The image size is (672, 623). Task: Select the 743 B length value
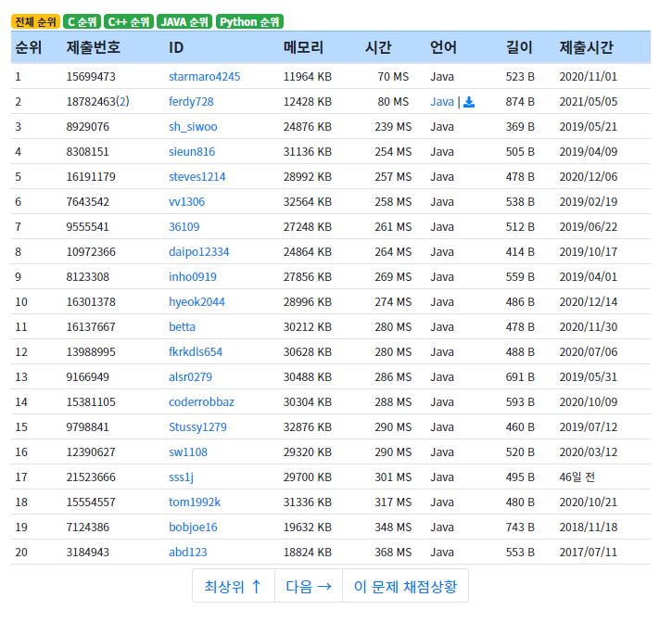coord(520,528)
